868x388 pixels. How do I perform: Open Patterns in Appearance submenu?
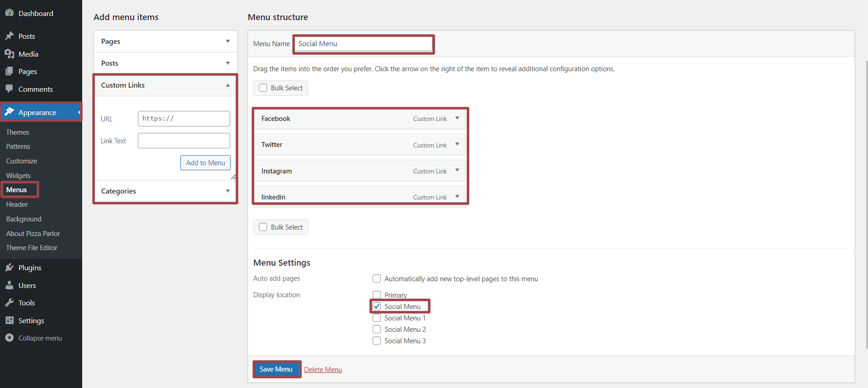tap(18, 147)
